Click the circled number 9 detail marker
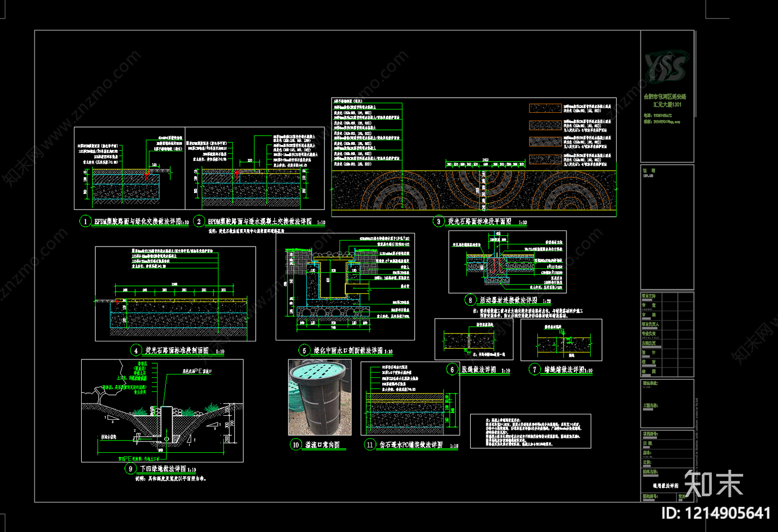Viewport: 778px width, 532px height. coord(130,469)
